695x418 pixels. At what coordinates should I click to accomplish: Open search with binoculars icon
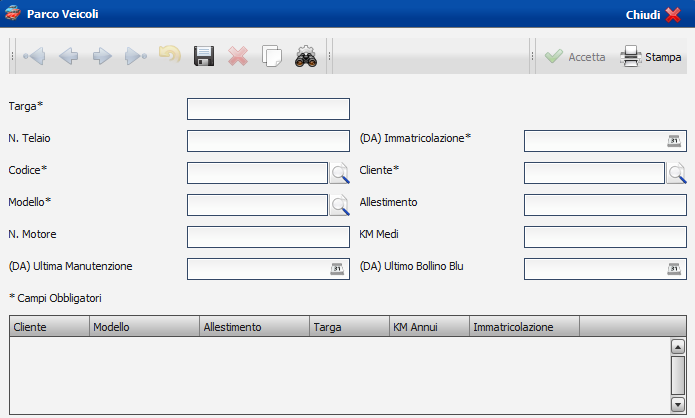[305, 57]
